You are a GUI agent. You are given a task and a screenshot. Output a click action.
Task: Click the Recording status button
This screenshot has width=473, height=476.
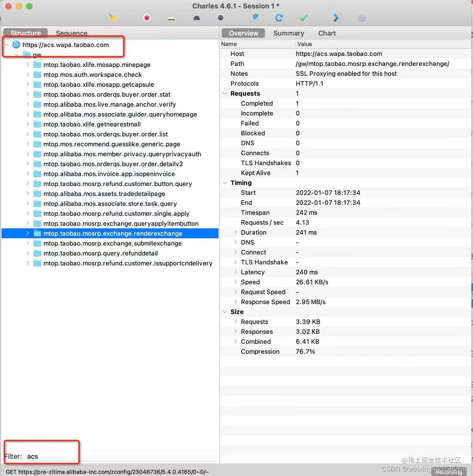[x=449, y=472]
